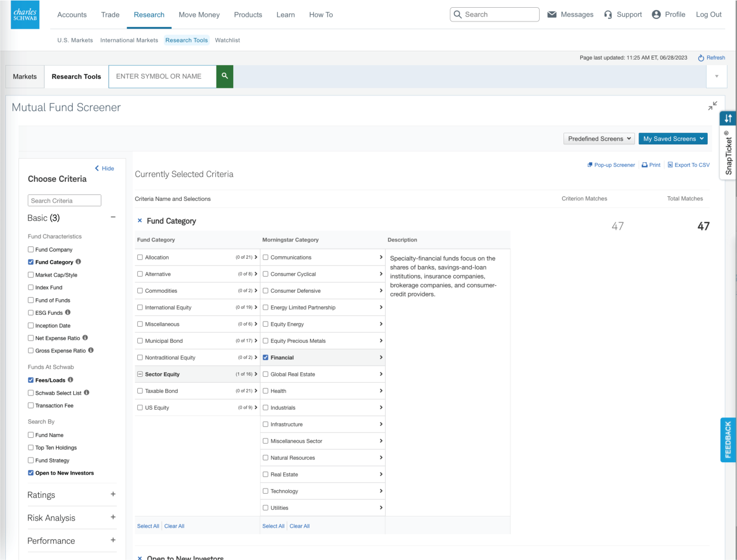737x560 pixels.
Task: Check the Index Fund checkbox
Action: tap(31, 287)
